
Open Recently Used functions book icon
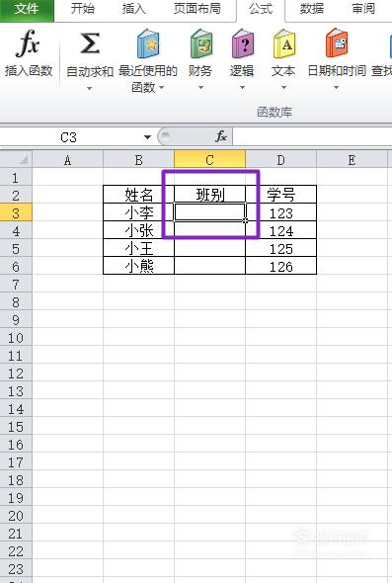(x=148, y=43)
